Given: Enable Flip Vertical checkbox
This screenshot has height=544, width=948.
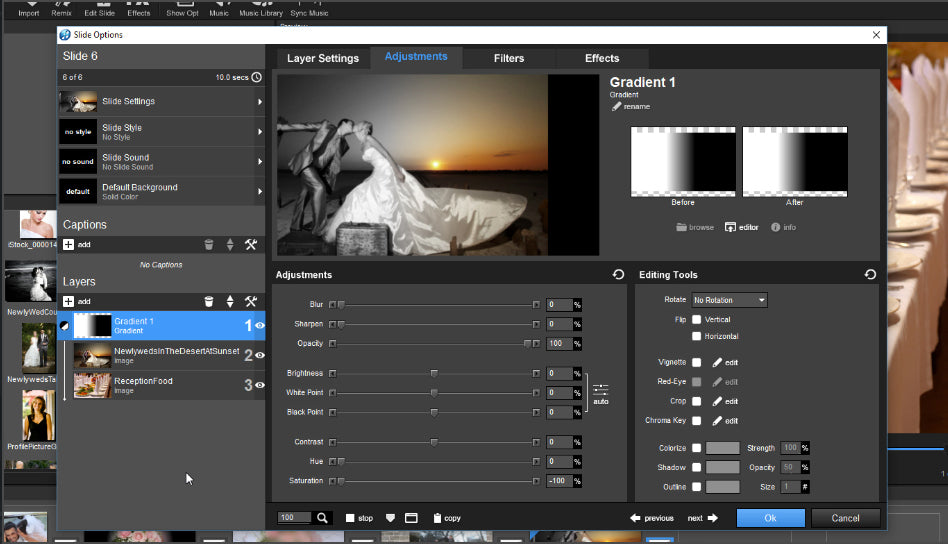Looking at the screenshot, I should point(696,319).
